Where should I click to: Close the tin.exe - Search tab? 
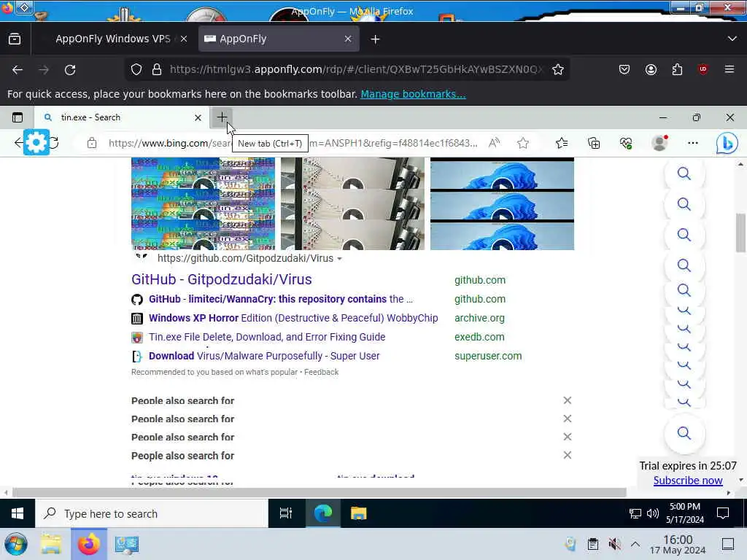pos(198,117)
